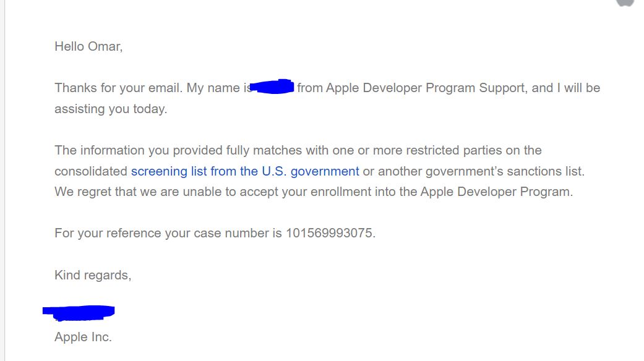This screenshot has width=644, height=361.
Task: Click the phrase 'restricted parties on the'
Action: coord(474,150)
